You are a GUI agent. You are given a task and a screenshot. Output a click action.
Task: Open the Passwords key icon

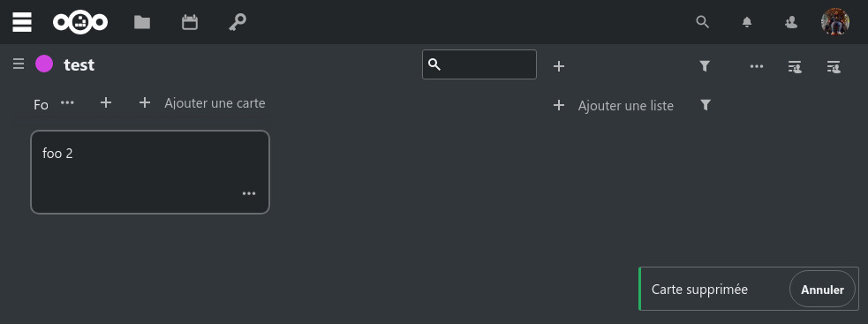[238, 22]
